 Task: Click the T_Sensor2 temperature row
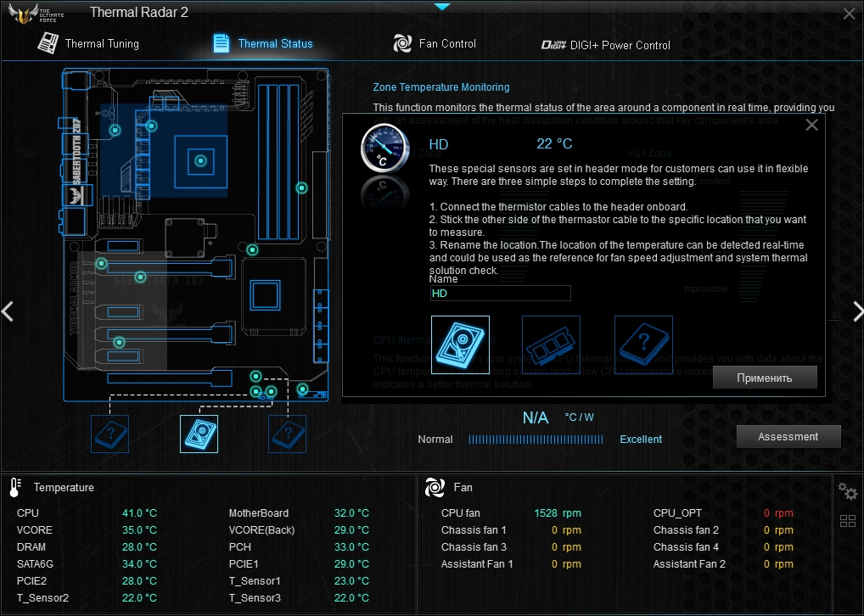click(x=87, y=598)
